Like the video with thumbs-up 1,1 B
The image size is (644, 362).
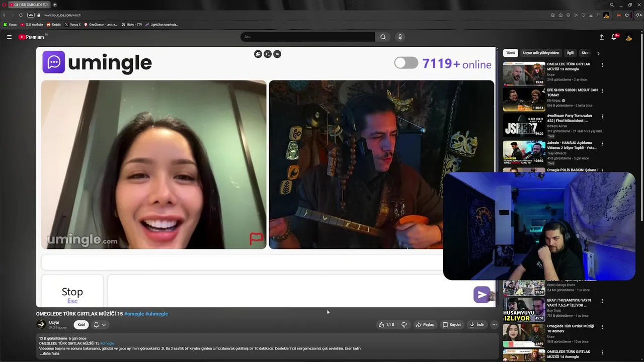click(386, 325)
